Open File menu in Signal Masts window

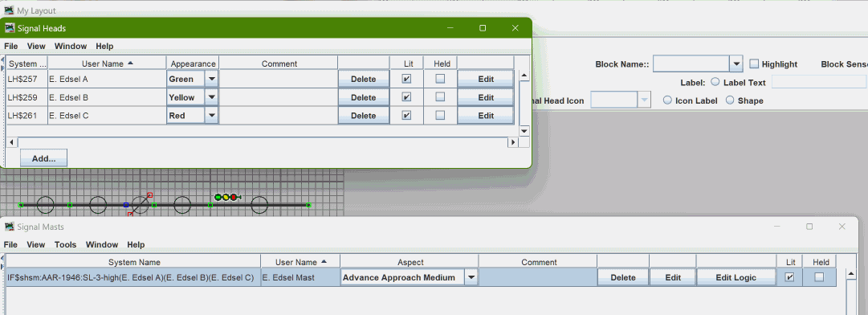(10, 244)
